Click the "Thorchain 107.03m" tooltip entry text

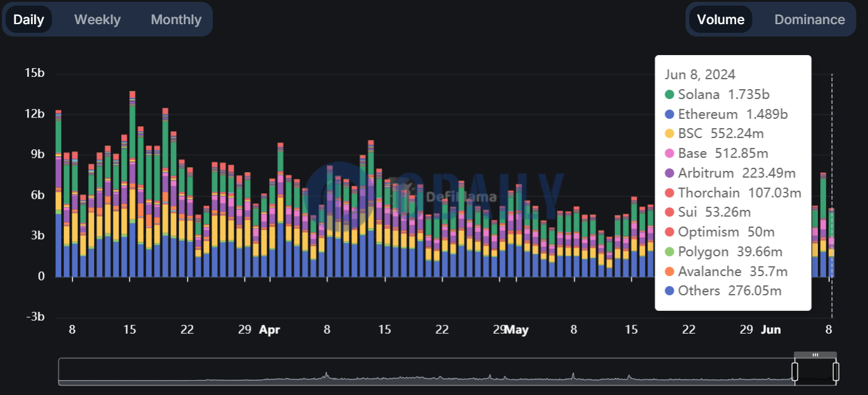(x=739, y=193)
